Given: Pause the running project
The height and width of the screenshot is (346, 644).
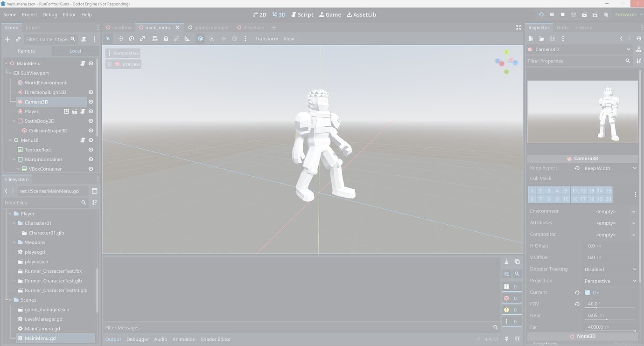Looking at the screenshot, I should click(x=552, y=14).
